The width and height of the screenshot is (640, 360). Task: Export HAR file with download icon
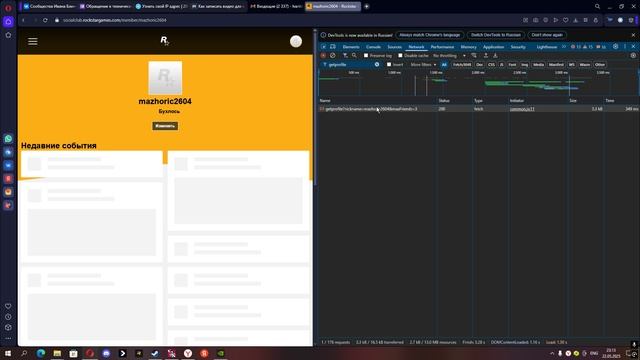[495, 56]
